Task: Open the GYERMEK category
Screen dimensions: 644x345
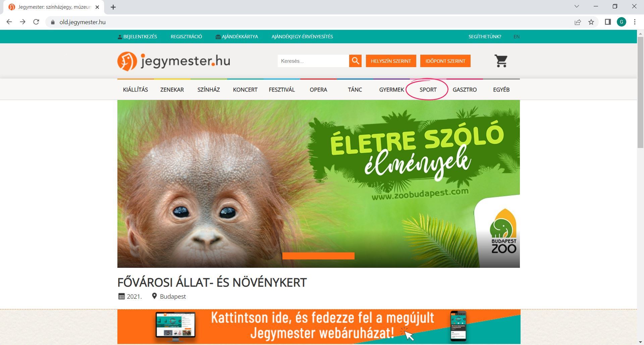Action: pos(391,90)
